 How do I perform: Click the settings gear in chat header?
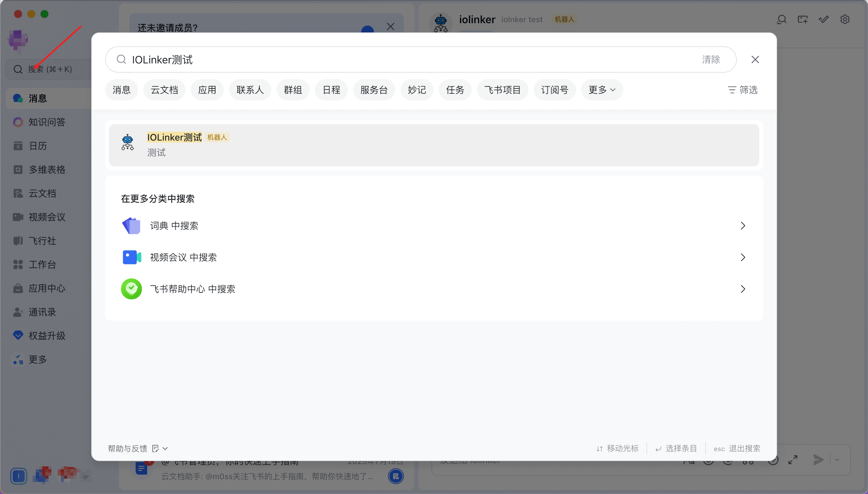point(845,20)
